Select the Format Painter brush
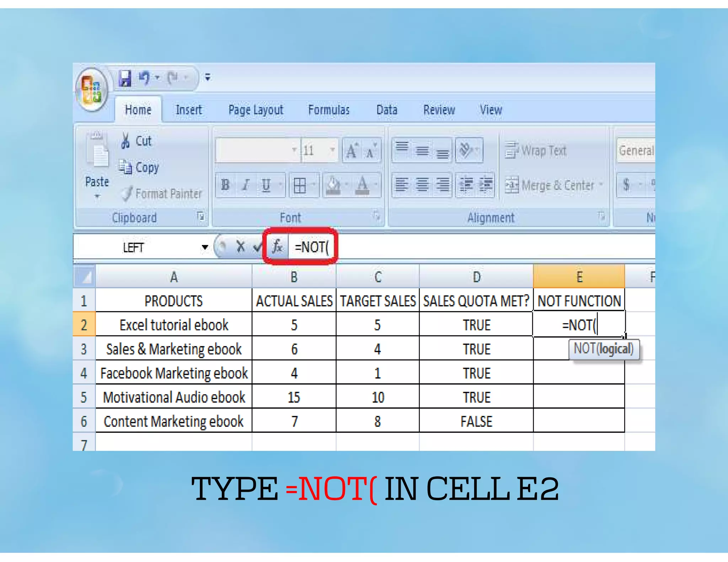728x562 pixels. click(x=127, y=194)
